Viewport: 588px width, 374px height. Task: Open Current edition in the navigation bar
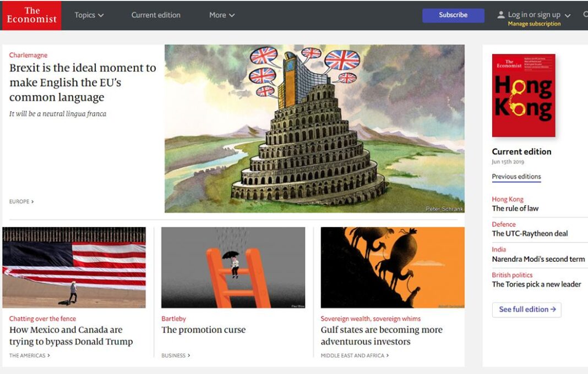tap(156, 15)
